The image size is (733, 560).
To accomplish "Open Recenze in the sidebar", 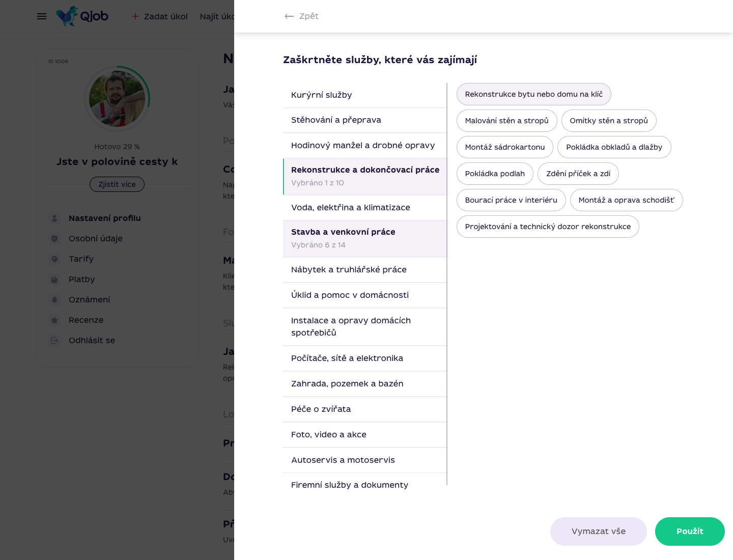I will (86, 320).
